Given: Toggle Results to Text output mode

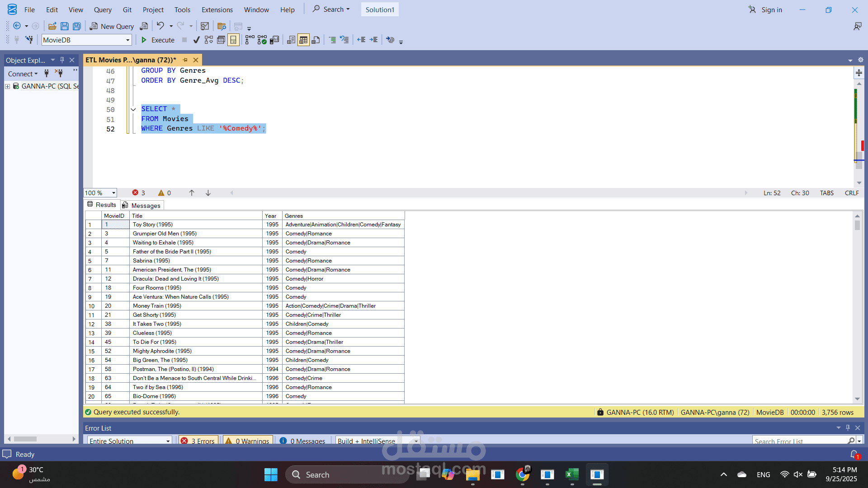Looking at the screenshot, I should tap(291, 40).
